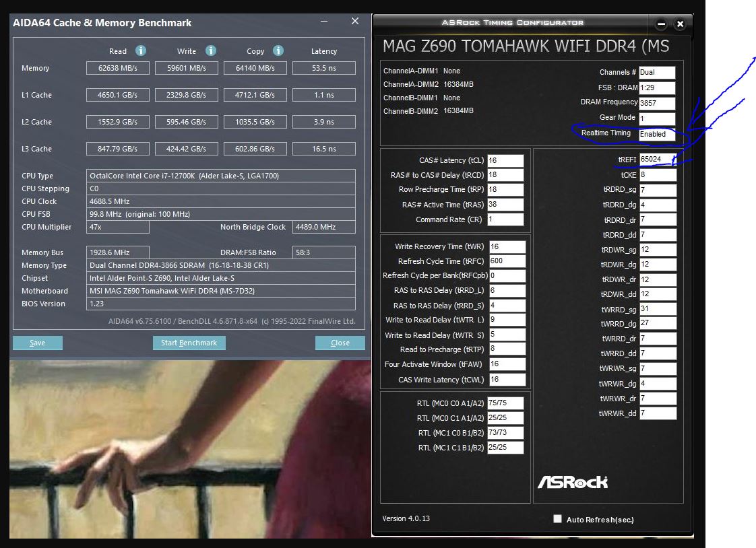Click the CPU Type OctalCore Intel Core field

221,176
